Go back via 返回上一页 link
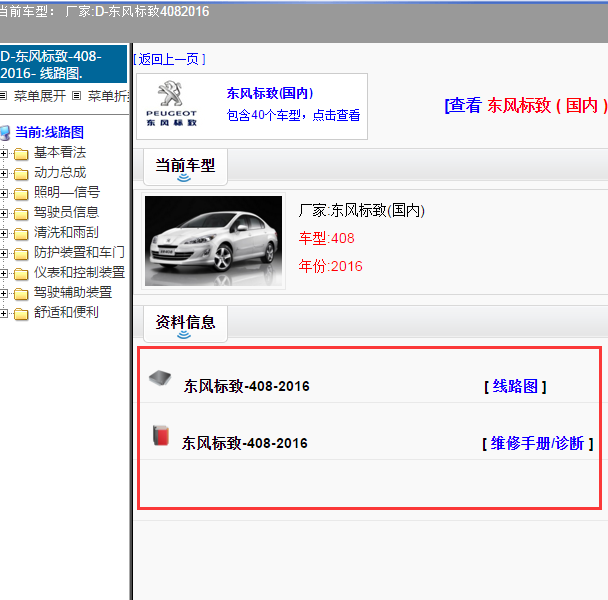The image size is (608, 600). pos(169,59)
